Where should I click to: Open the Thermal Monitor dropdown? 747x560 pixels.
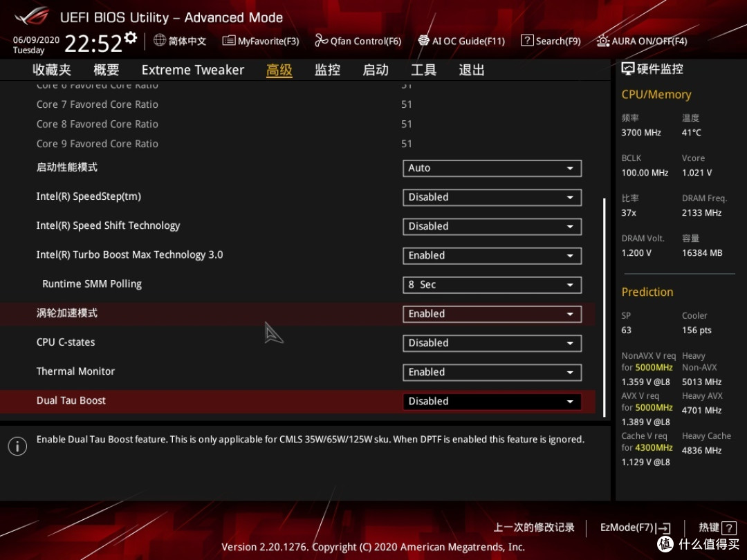tap(492, 373)
